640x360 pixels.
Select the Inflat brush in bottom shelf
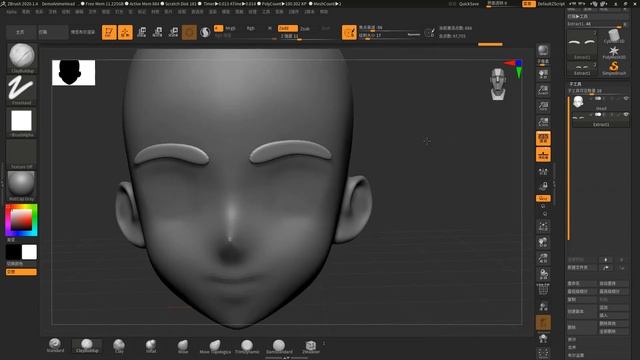[151, 346]
